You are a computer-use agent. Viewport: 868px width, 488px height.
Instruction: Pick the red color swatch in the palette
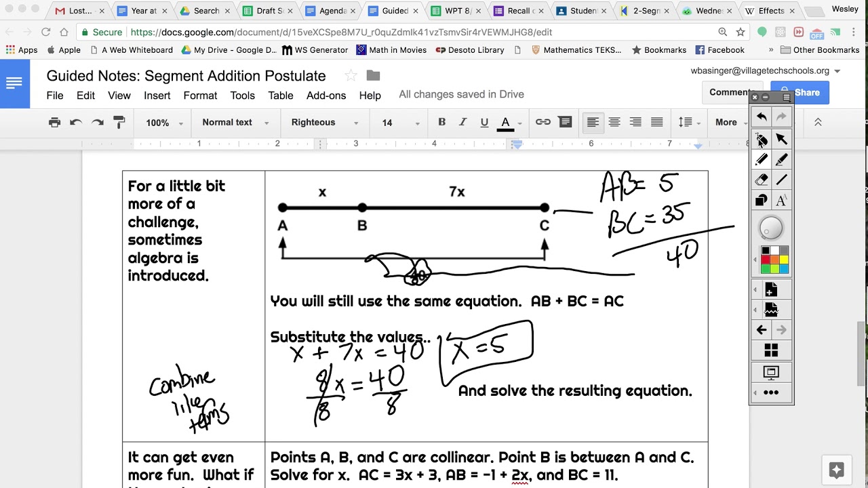766,260
